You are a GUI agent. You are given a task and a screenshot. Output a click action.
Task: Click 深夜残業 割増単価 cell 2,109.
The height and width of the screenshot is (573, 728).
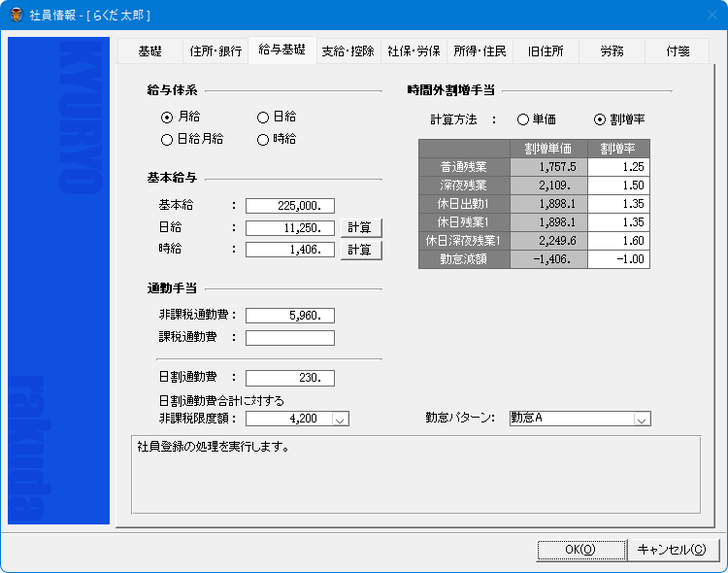tap(548, 185)
